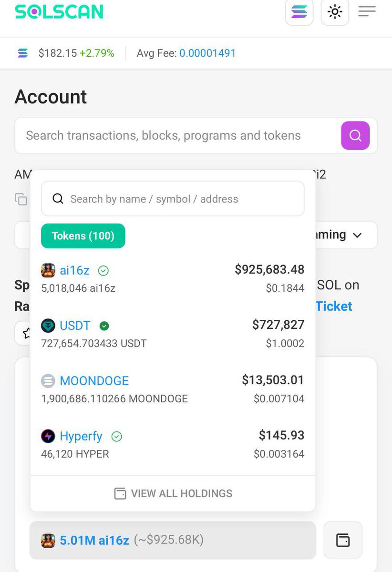392x572 pixels.
Task: Select the Tokens (100) tab
Action: [83, 236]
